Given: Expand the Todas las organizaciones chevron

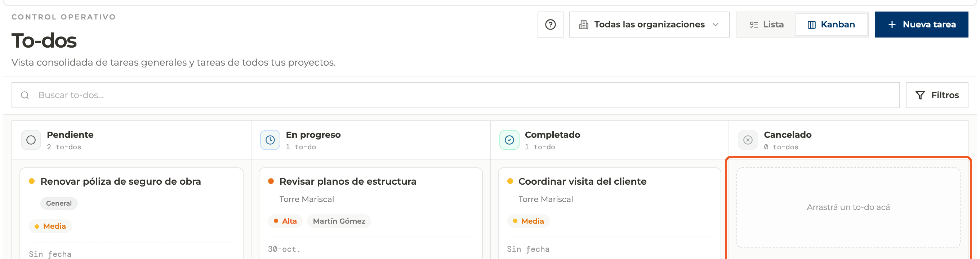Looking at the screenshot, I should [715, 25].
